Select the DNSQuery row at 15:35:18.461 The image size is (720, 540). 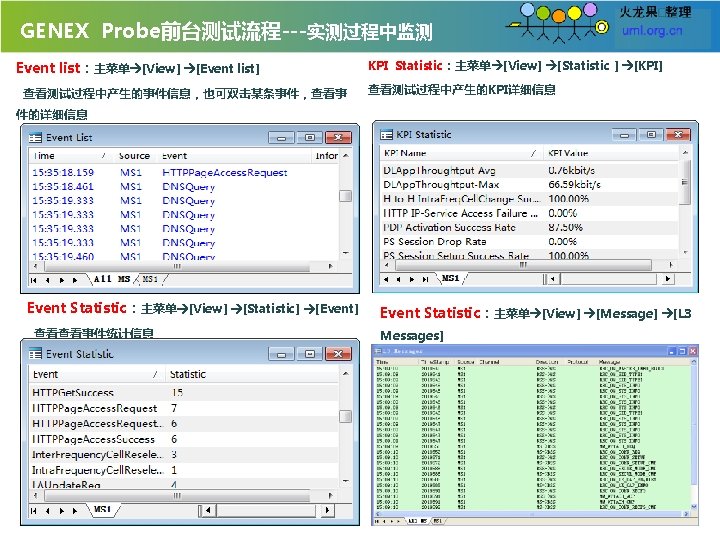pos(184,187)
